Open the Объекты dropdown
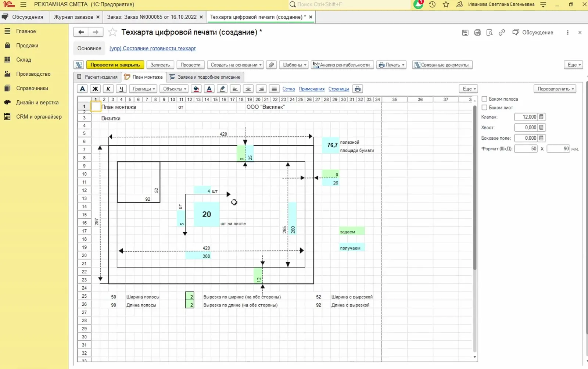 (175, 89)
